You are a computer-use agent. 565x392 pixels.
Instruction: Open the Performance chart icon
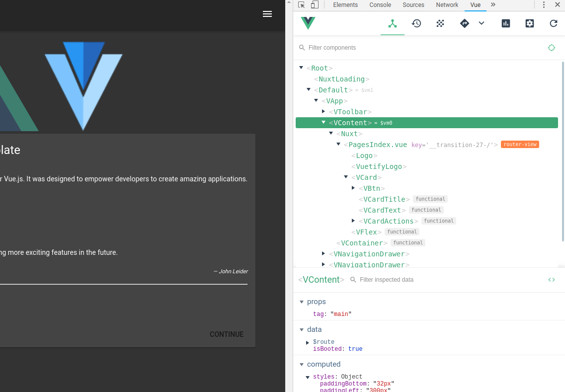point(505,23)
